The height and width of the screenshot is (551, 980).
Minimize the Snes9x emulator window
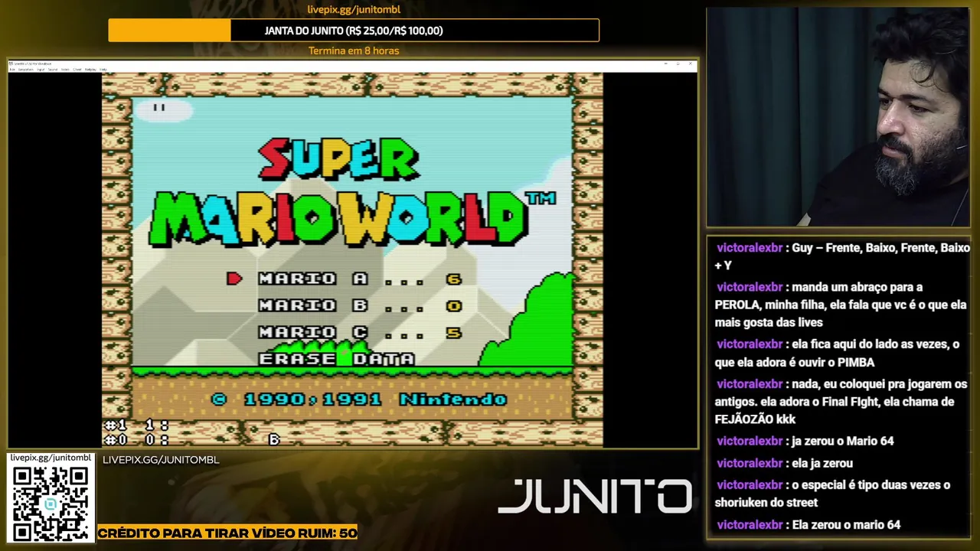point(666,64)
